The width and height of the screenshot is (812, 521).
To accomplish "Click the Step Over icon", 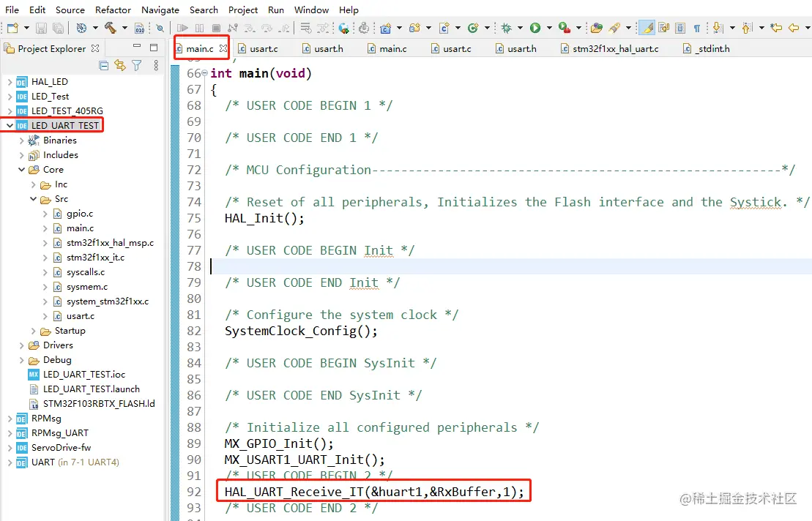I will coord(267,28).
